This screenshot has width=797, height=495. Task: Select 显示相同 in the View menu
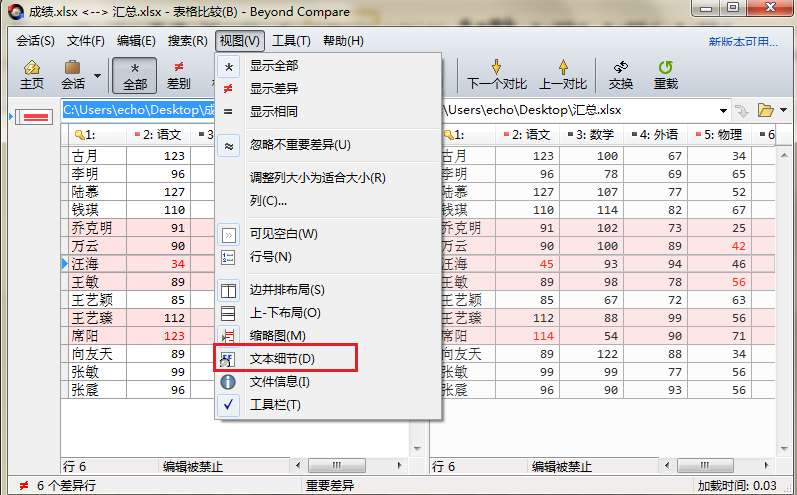coord(328,111)
